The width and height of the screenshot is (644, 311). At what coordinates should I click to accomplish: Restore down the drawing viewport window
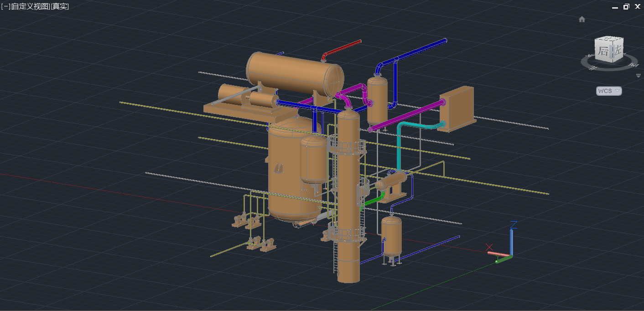click(x=626, y=6)
